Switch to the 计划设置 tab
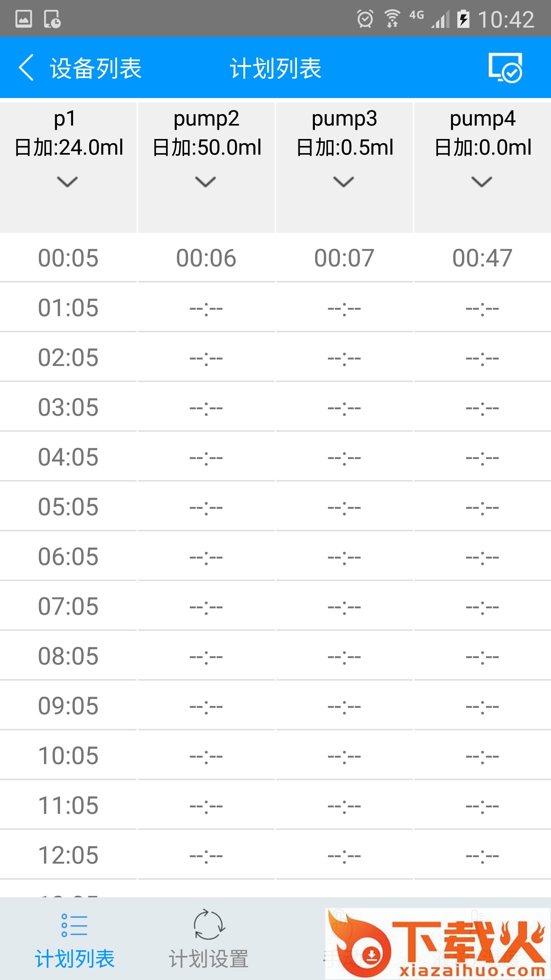Screen dimensions: 551x980 [209, 940]
